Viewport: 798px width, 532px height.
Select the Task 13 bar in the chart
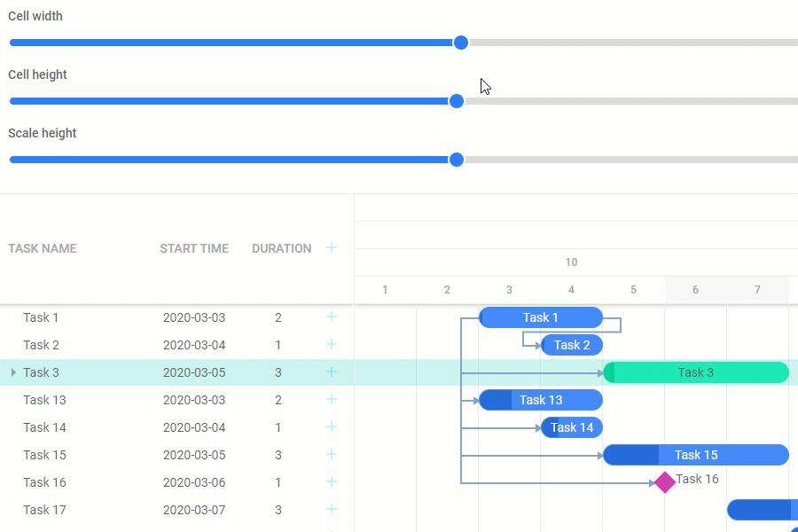tap(541, 400)
